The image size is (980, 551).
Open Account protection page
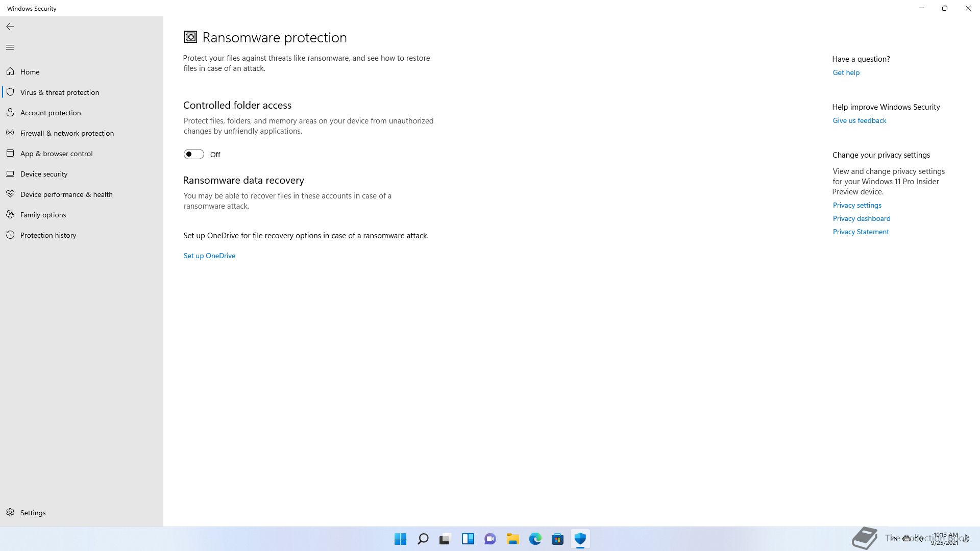(x=82, y=113)
